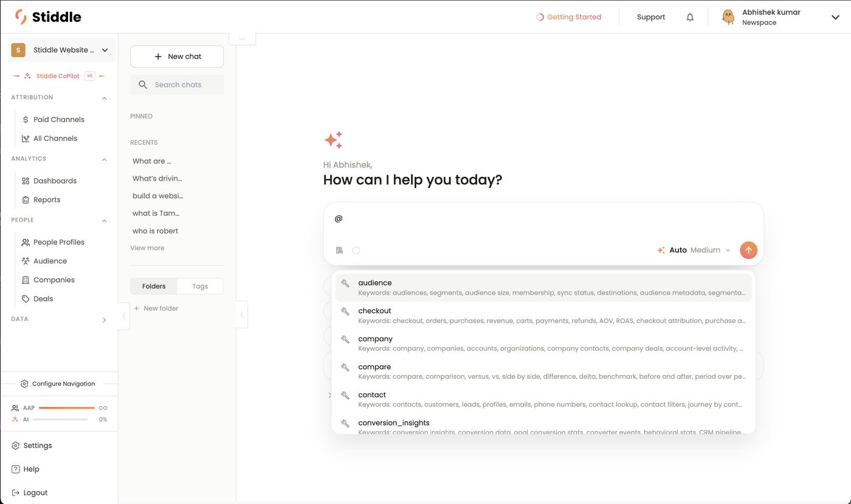
Task: Click the Help question-mark icon
Action: pyautogui.click(x=16, y=469)
